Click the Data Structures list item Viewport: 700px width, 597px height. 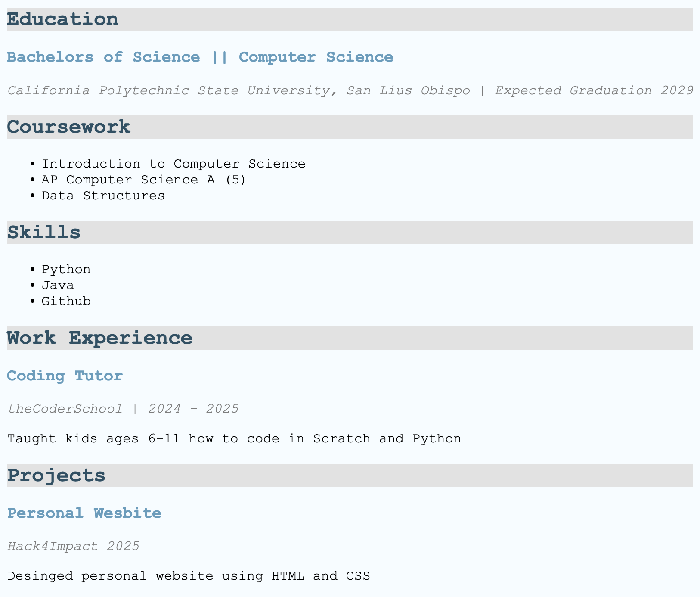(x=103, y=196)
